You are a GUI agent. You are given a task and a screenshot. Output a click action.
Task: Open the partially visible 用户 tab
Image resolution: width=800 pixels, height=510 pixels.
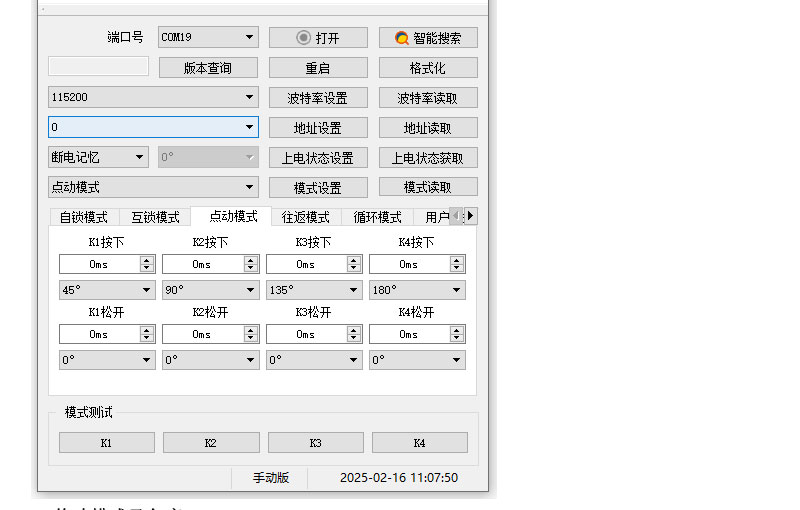tap(434, 217)
